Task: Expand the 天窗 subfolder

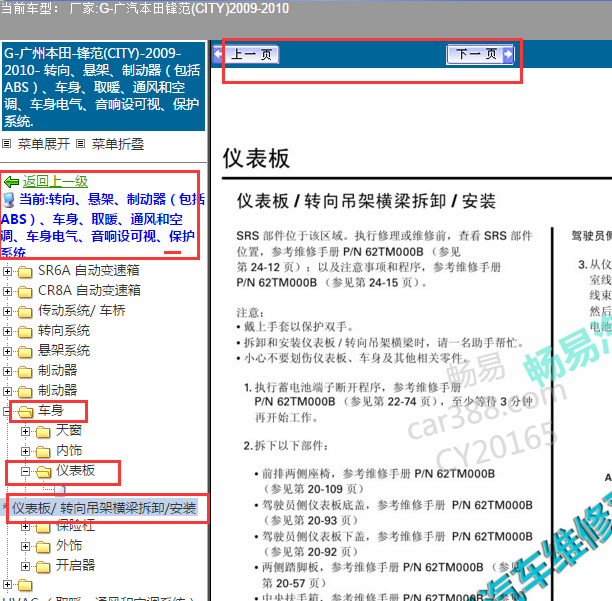Action: point(25,431)
